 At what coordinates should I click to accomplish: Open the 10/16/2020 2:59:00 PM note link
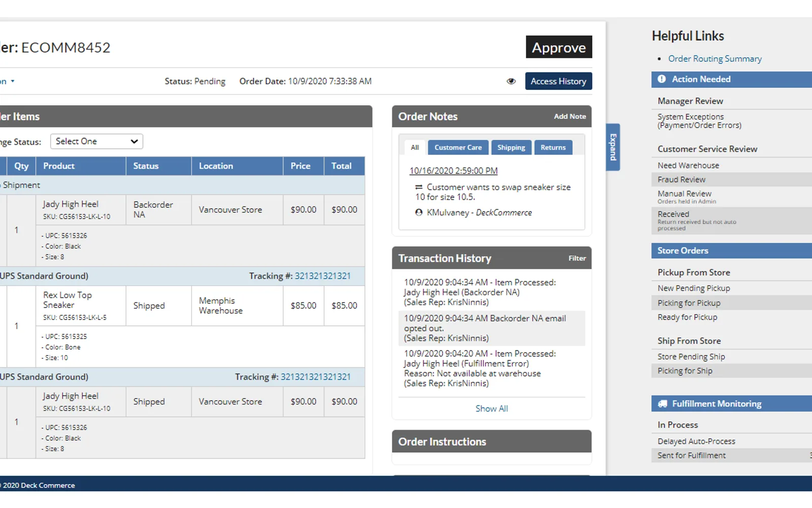point(453,171)
